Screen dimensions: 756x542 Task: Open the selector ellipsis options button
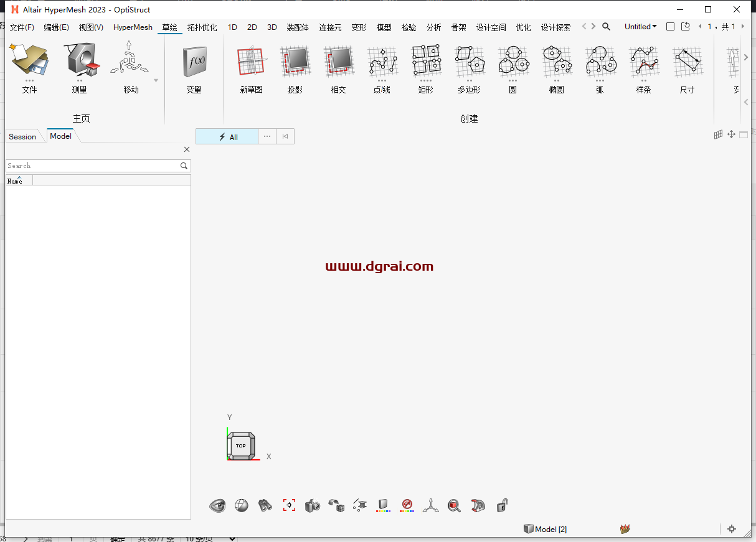coord(267,137)
